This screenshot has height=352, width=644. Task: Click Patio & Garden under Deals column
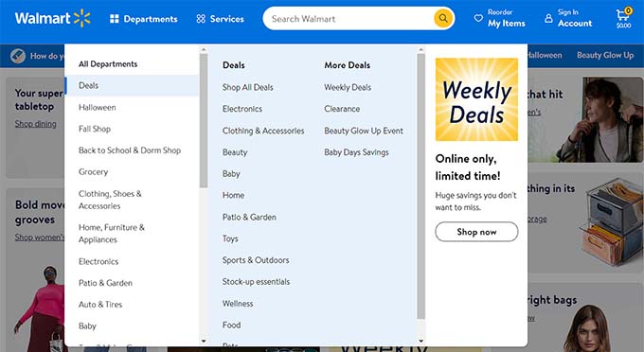pyautogui.click(x=249, y=217)
